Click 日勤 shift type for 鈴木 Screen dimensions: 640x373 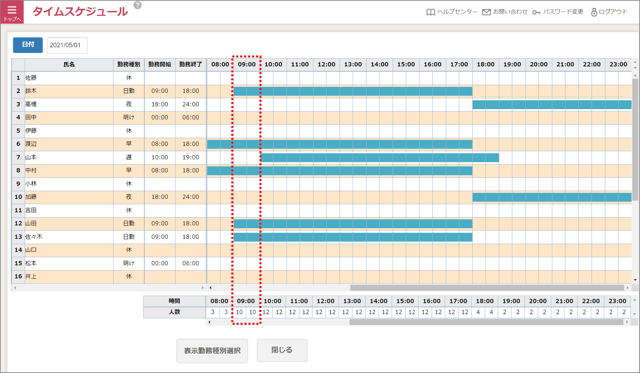pos(129,91)
